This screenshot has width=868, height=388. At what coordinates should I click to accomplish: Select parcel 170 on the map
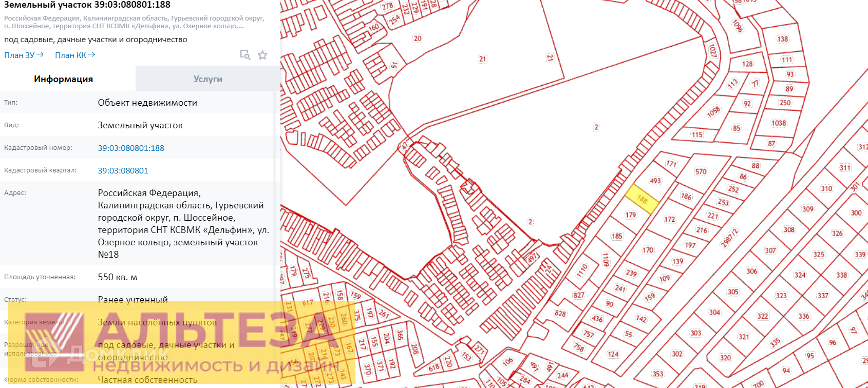pyautogui.click(x=648, y=250)
